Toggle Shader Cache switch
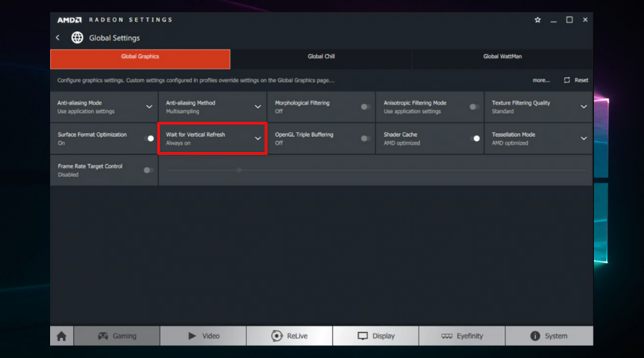This screenshot has width=644, height=358. [474, 138]
